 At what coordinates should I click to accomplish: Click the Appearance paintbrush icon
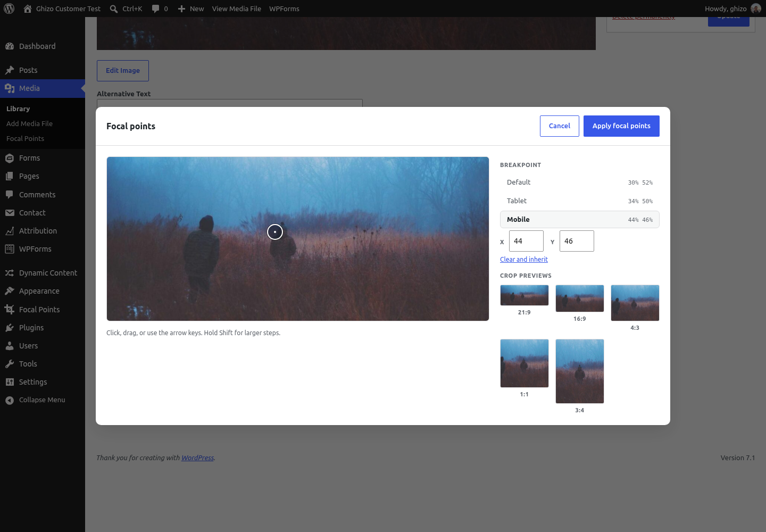(x=10, y=291)
